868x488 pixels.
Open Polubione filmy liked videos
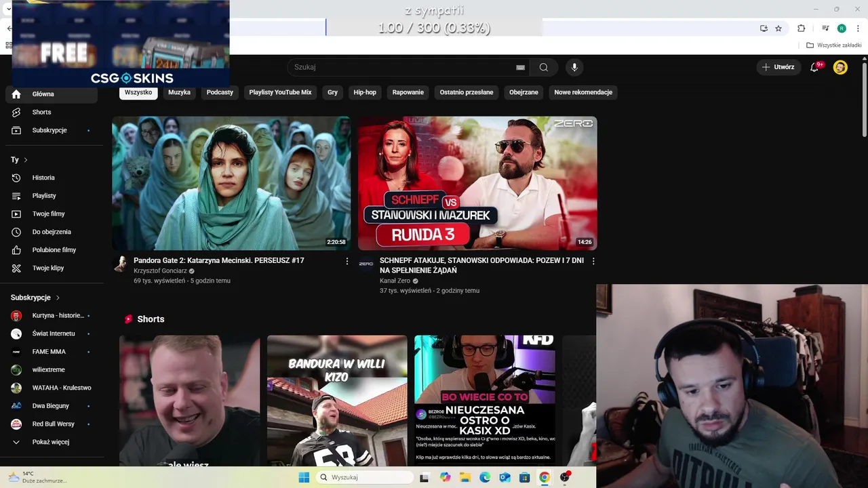coord(52,250)
